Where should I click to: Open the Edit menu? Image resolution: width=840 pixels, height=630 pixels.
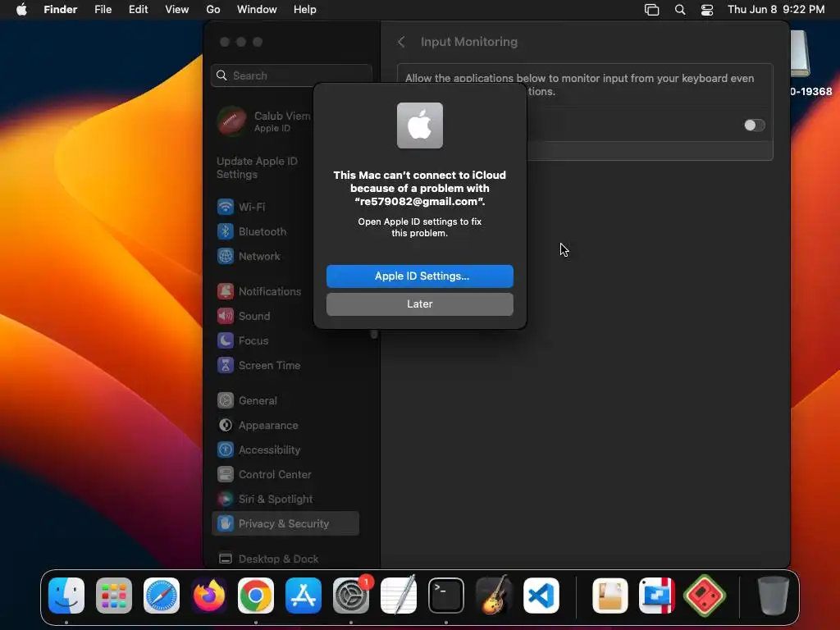click(x=138, y=10)
